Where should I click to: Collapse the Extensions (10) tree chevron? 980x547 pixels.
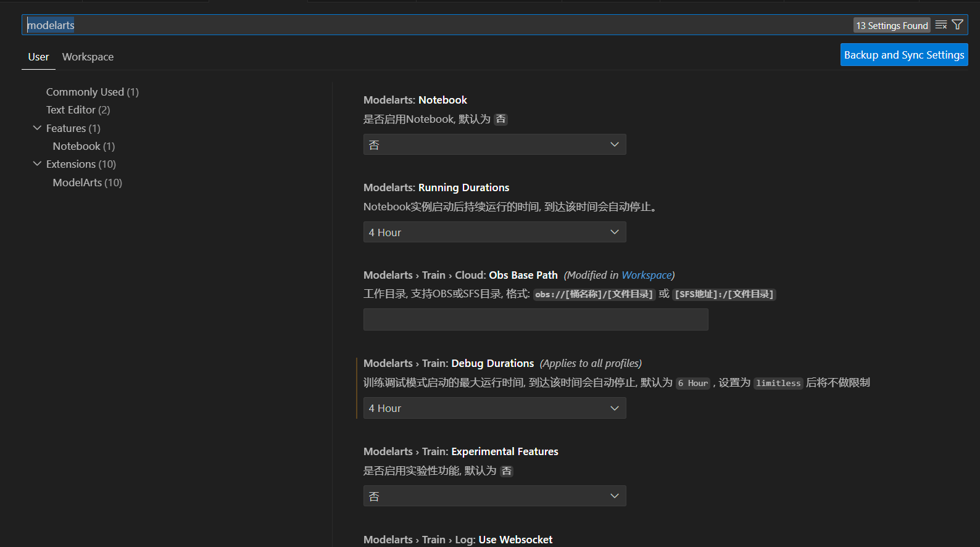pos(37,164)
